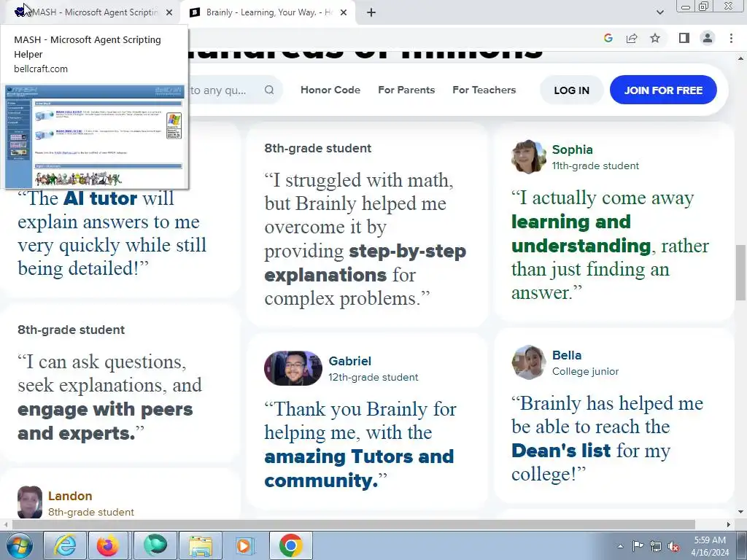Screen dimensions: 747x560
Task: Open the For Parents link
Action: (x=406, y=90)
